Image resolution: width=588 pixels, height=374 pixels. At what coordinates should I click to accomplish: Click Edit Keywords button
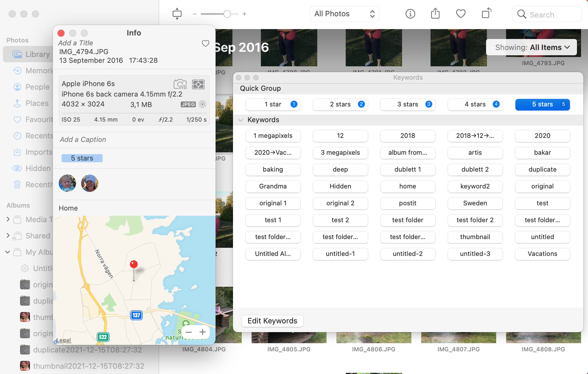[x=272, y=321]
